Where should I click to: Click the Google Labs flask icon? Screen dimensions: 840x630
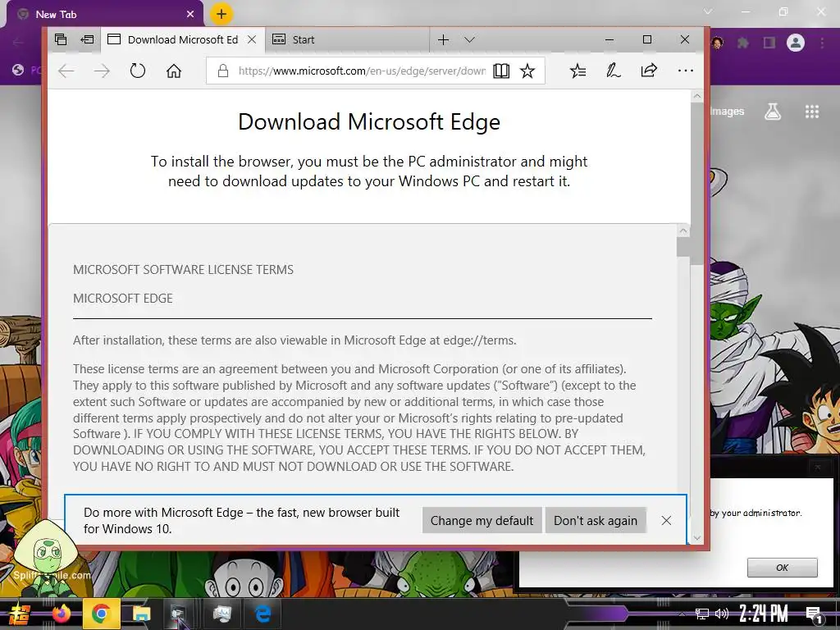click(x=773, y=112)
